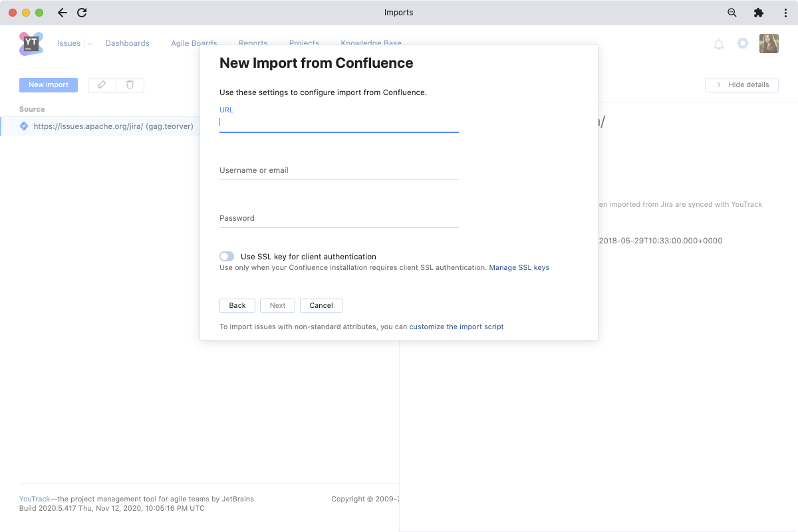Click the Next button in dialog
798x532 pixels.
[278, 305]
